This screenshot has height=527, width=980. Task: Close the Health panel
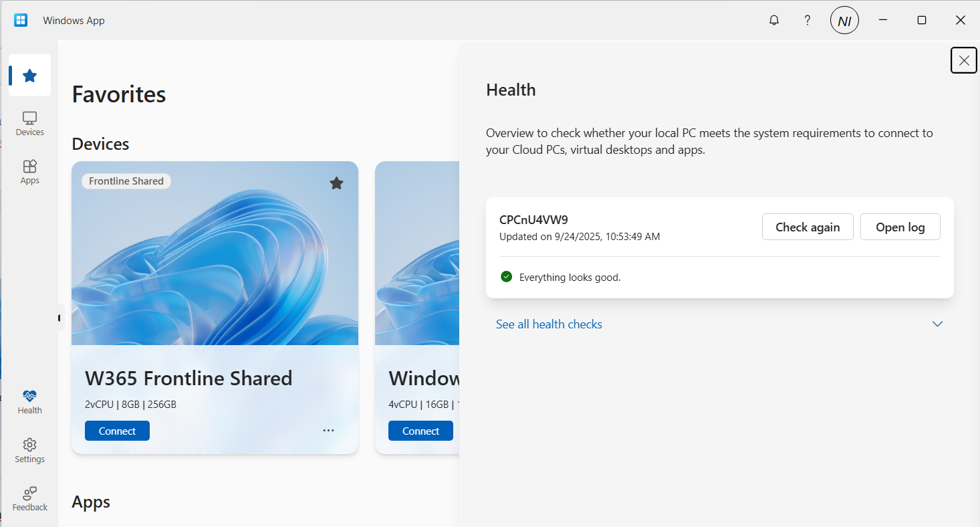tap(963, 61)
